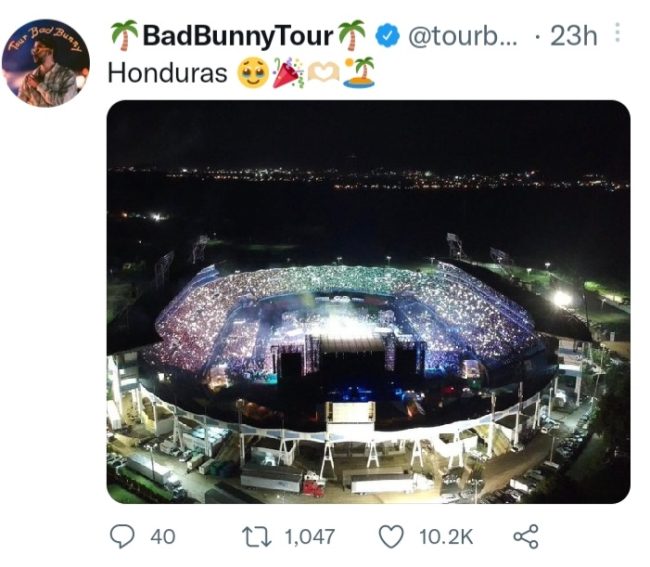Image resolution: width=650 pixels, height=567 pixels.
Task: Open the share options icon
Action: coord(525,537)
